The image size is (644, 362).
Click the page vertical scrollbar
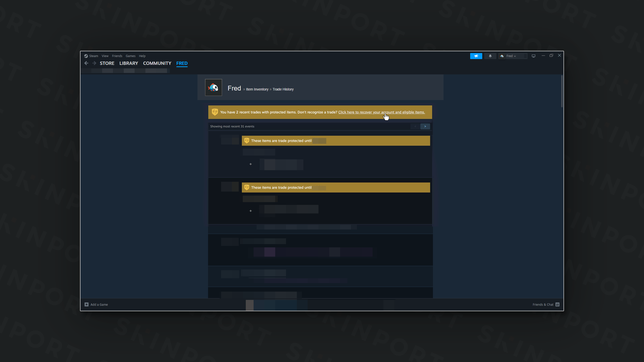click(x=562, y=91)
